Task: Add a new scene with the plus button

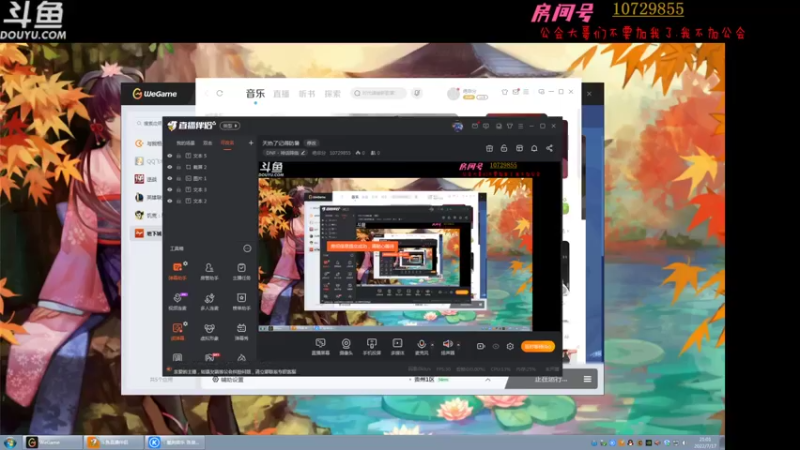Action: pos(251,143)
